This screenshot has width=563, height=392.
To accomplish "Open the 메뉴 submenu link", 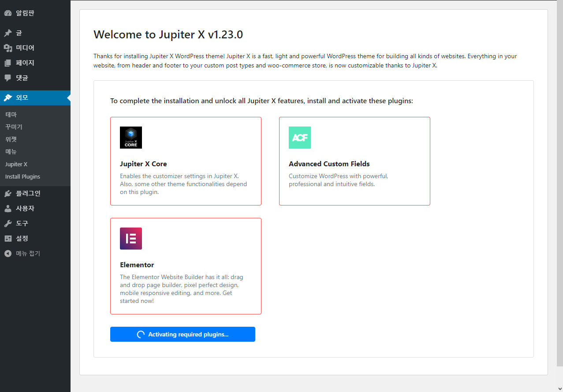I will tap(35, 152).
